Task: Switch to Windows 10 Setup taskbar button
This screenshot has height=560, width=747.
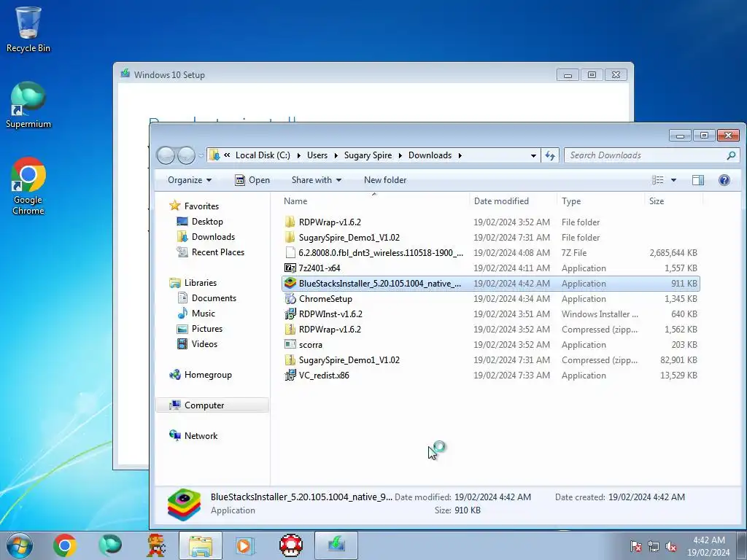Action: [336, 545]
